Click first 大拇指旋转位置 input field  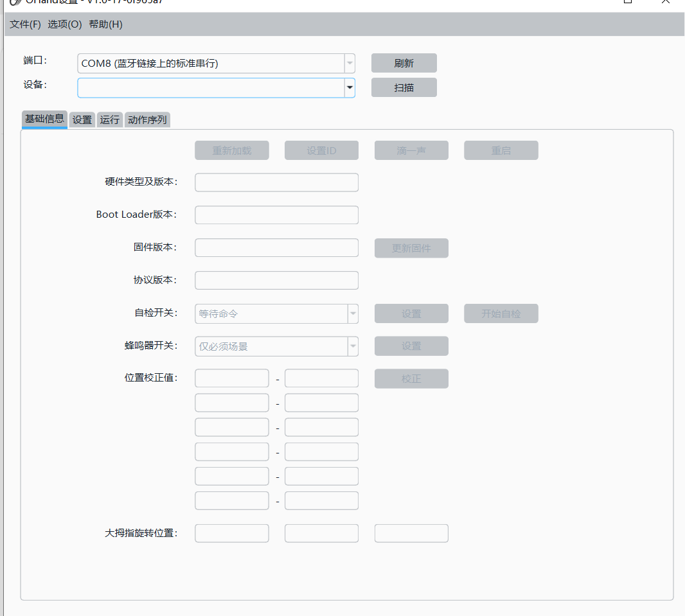tap(231, 534)
